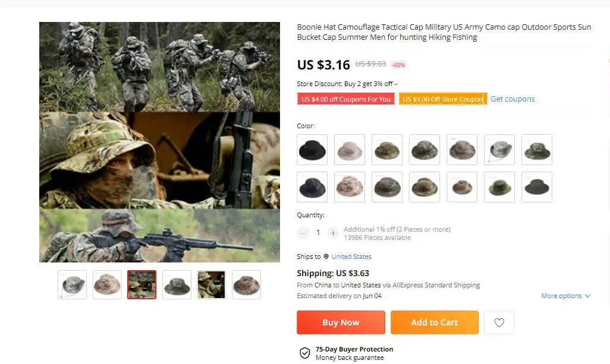Expand the Store Discount dropdown arrow

[396, 84]
